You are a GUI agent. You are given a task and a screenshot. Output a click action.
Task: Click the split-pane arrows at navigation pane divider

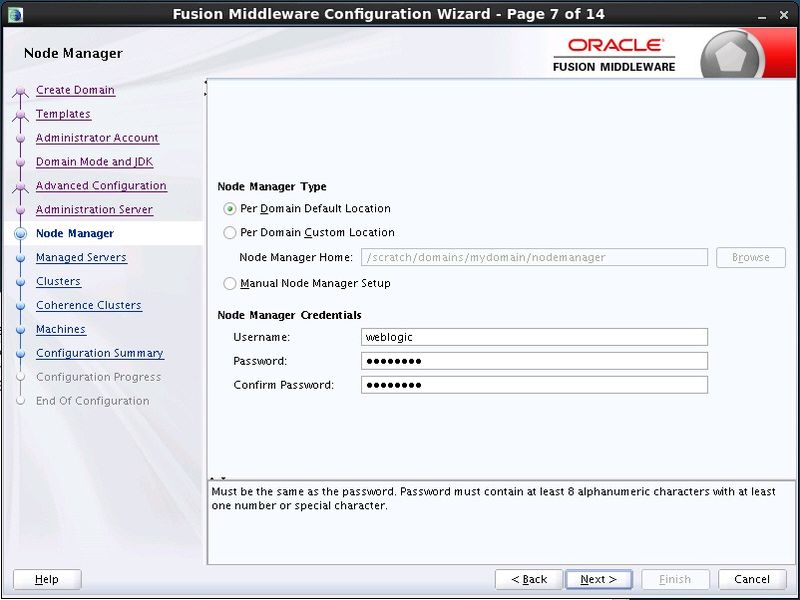(x=206, y=87)
